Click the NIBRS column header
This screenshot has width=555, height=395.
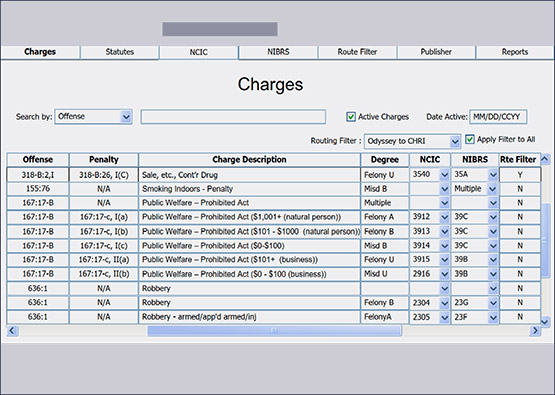tap(475, 160)
